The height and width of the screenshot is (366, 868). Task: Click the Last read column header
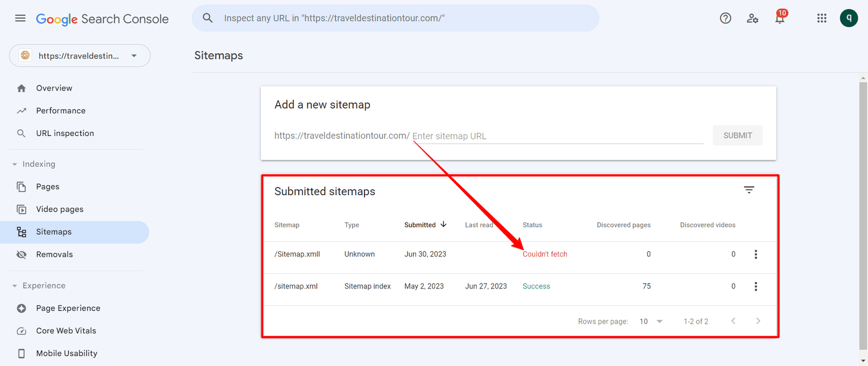click(479, 224)
